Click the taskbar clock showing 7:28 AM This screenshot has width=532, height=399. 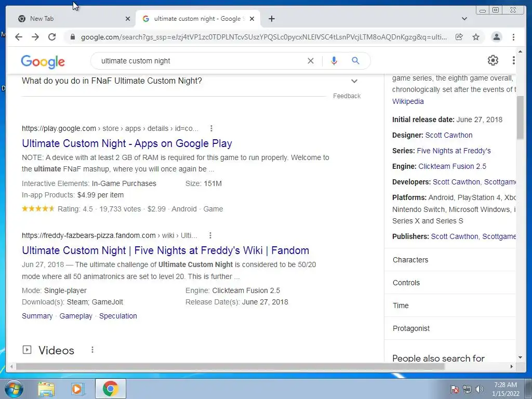click(x=506, y=389)
